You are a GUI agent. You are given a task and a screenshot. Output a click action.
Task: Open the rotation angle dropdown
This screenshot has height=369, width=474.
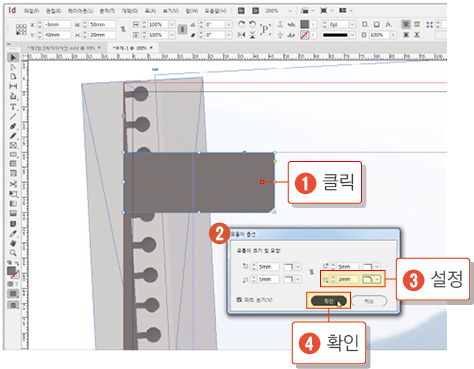click(229, 24)
